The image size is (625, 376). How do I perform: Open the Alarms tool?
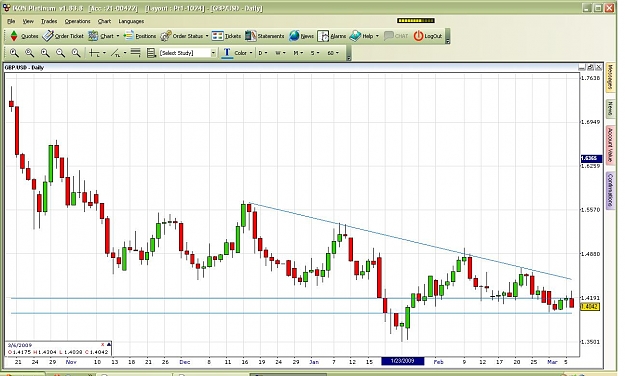coord(332,36)
